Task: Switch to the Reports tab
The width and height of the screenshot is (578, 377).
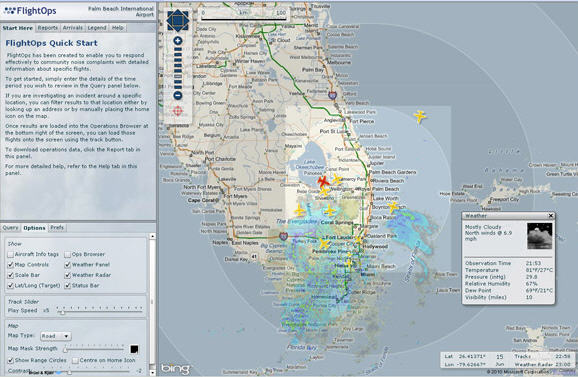Action: click(48, 28)
